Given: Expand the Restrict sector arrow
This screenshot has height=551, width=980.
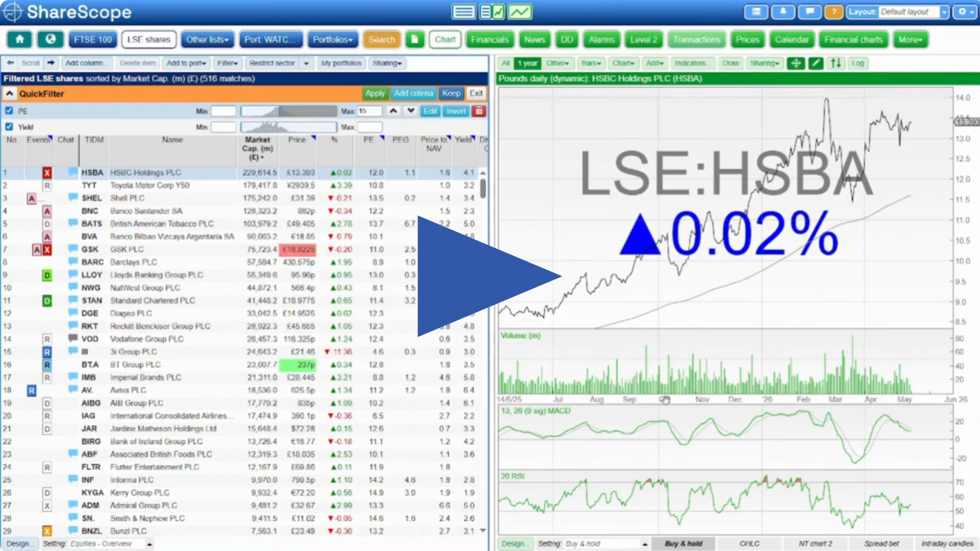Looking at the screenshot, I should (x=306, y=63).
